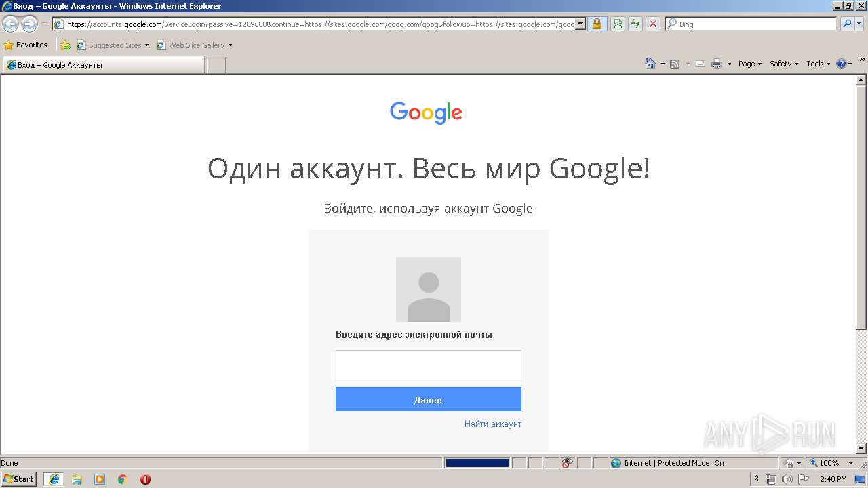This screenshot has height=488, width=868.
Task: Click the red Opera taskbar icon
Action: tap(145, 479)
